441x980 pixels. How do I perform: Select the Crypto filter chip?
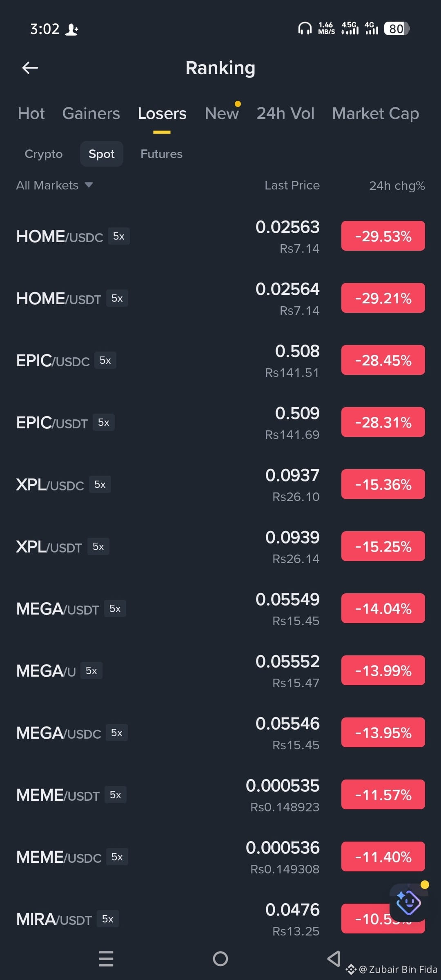(x=44, y=154)
